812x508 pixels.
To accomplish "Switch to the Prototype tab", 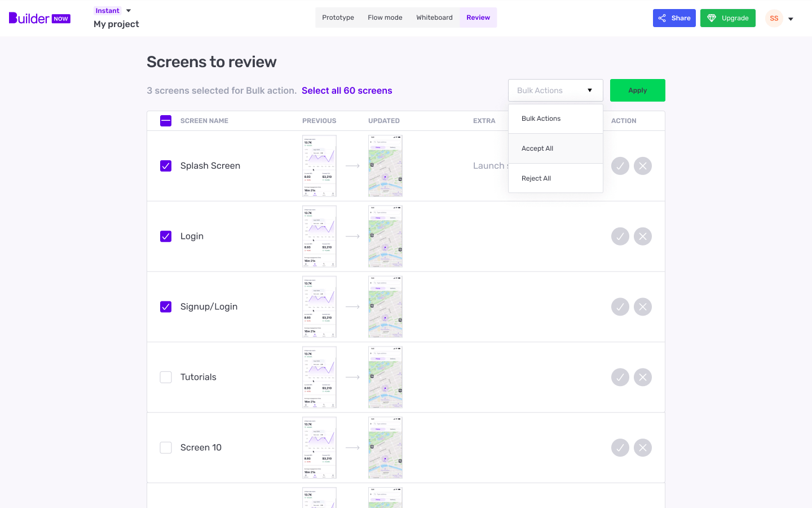I will point(338,17).
